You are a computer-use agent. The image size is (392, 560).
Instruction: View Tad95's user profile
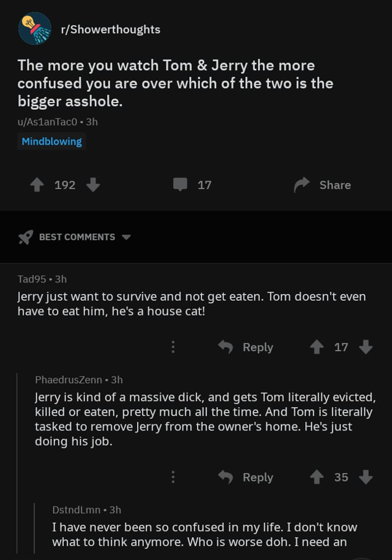[32, 279]
